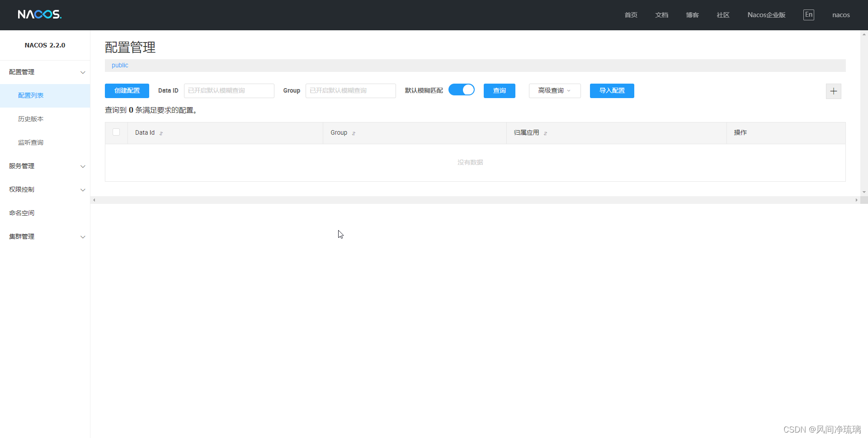Open 文档 in top navigation

click(x=661, y=15)
